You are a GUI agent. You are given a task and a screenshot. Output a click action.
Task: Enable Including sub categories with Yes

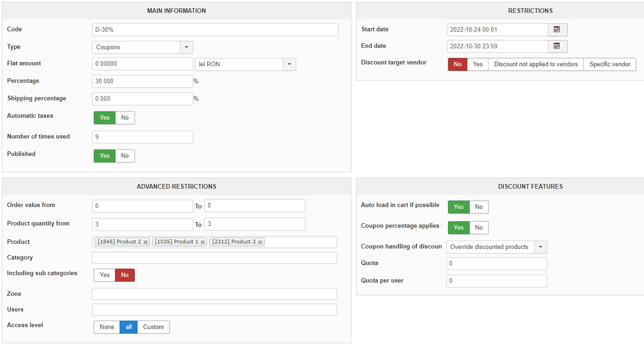105,275
